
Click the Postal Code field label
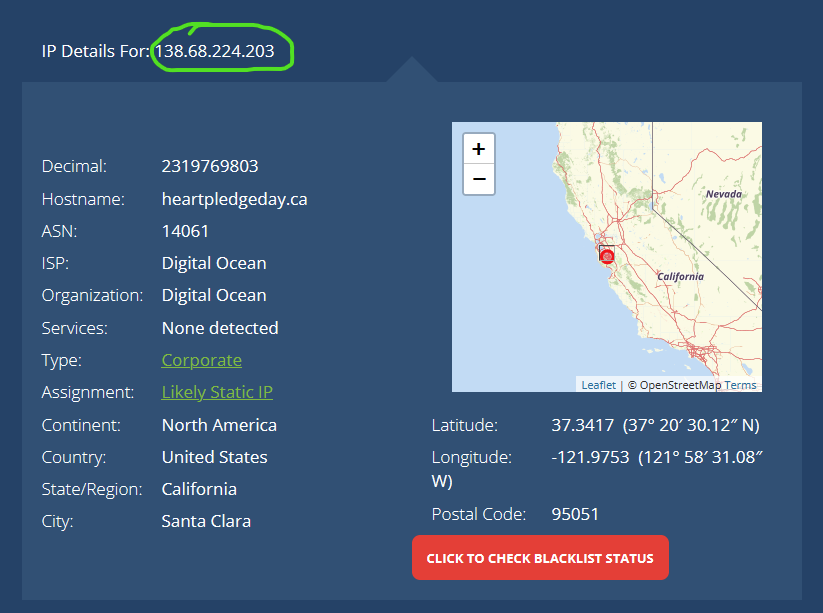[479, 514]
